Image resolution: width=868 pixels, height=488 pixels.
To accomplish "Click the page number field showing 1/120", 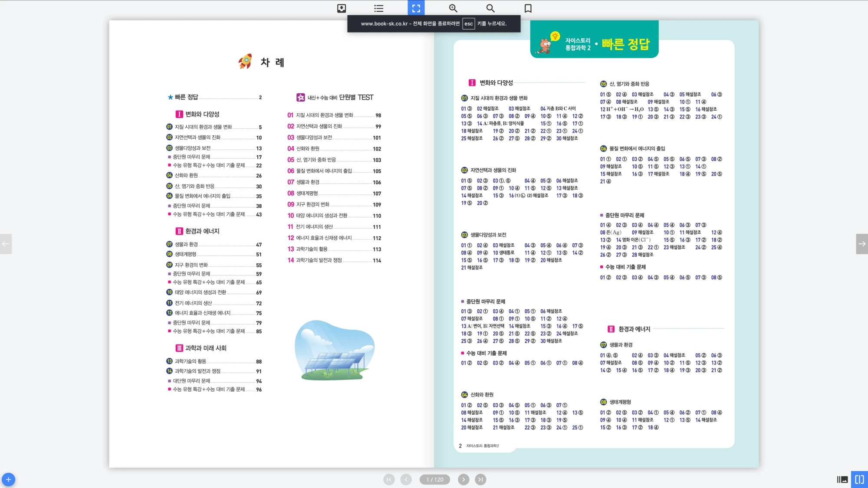I will tap(434, 479).
